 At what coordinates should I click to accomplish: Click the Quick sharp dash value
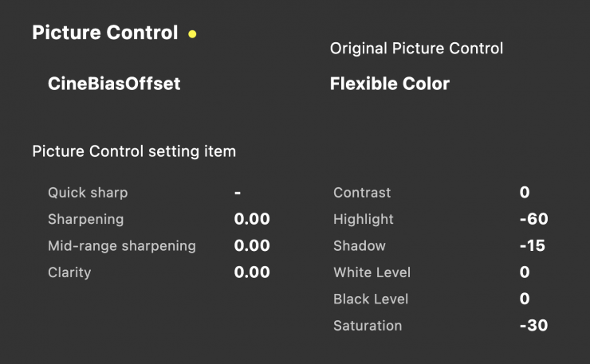coord(238,193)
